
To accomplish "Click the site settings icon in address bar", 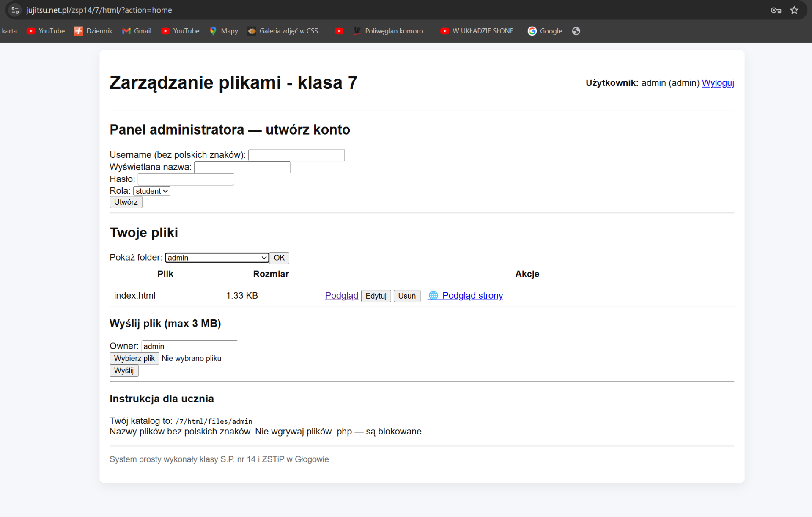I will click(15, 10).
